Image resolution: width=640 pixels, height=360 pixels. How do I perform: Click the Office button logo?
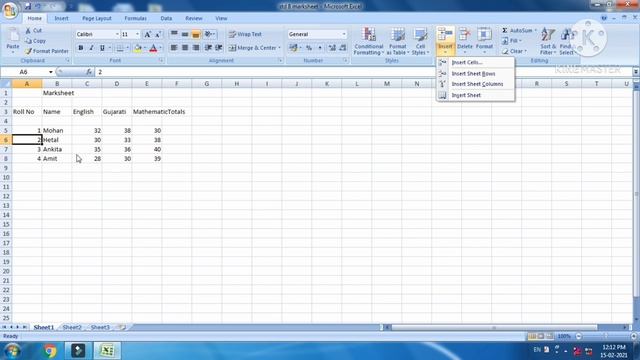[10, 10]
